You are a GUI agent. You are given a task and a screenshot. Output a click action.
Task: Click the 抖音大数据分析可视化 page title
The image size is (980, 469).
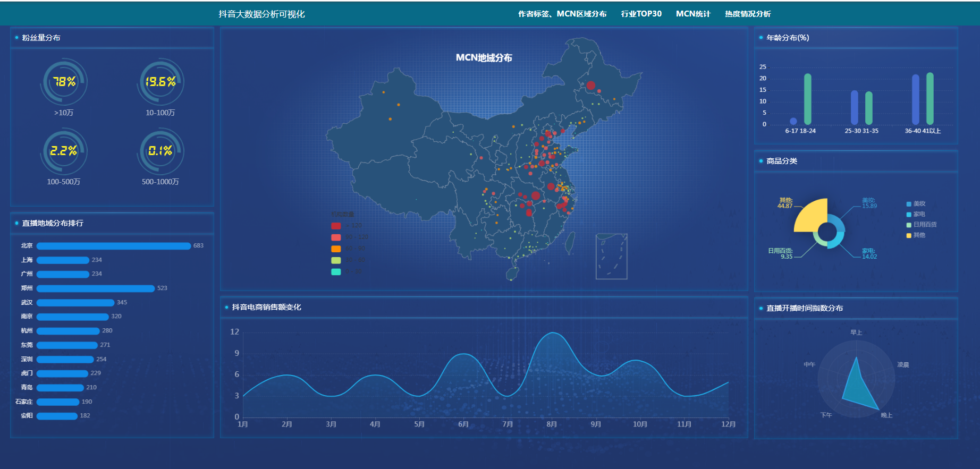261,14
